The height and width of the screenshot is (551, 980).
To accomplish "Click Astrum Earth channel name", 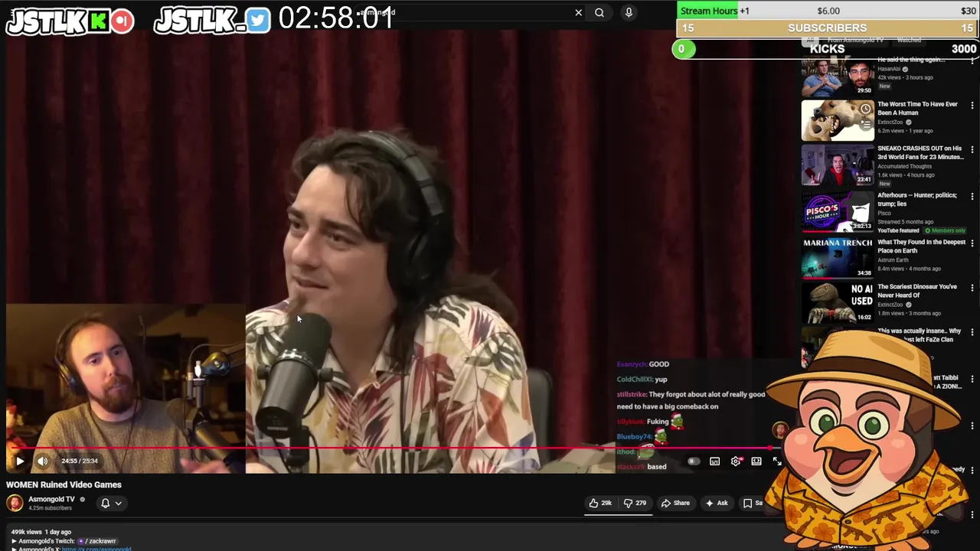I will (893, 260).
